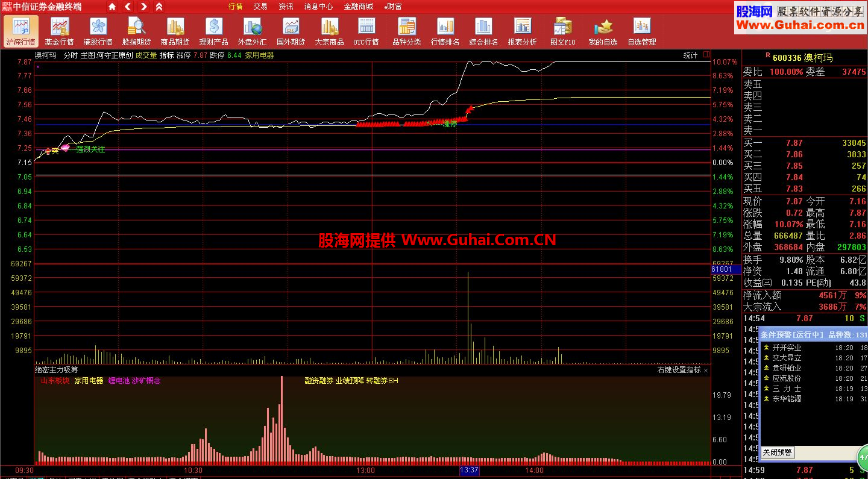Click 主图:何守正原创 in chart header

coord(107,55)
